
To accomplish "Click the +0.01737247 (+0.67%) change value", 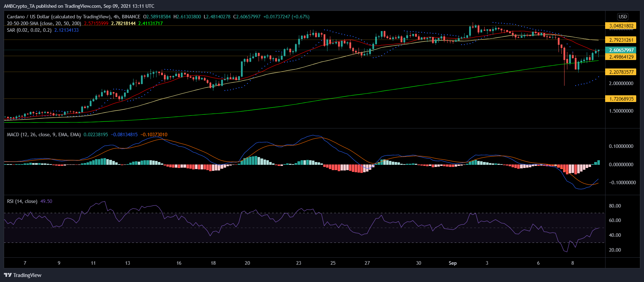I will [286, 17].
